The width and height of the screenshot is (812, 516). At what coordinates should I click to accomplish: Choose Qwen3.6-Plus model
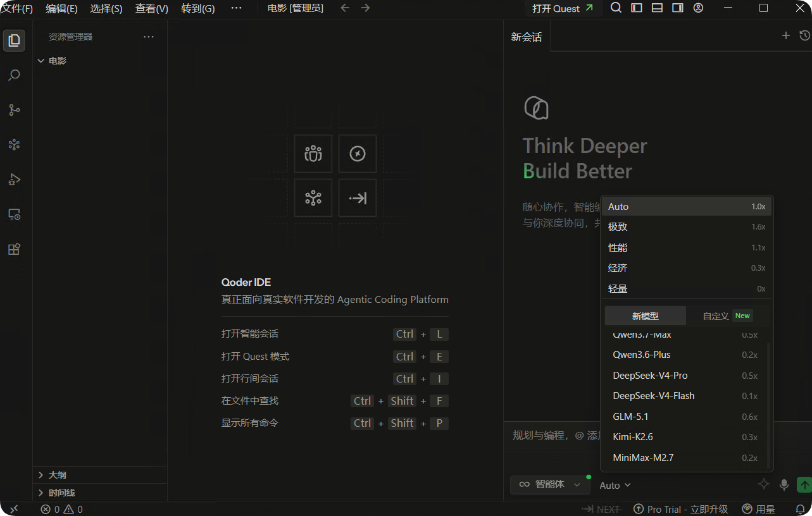(x=685, y=355)
